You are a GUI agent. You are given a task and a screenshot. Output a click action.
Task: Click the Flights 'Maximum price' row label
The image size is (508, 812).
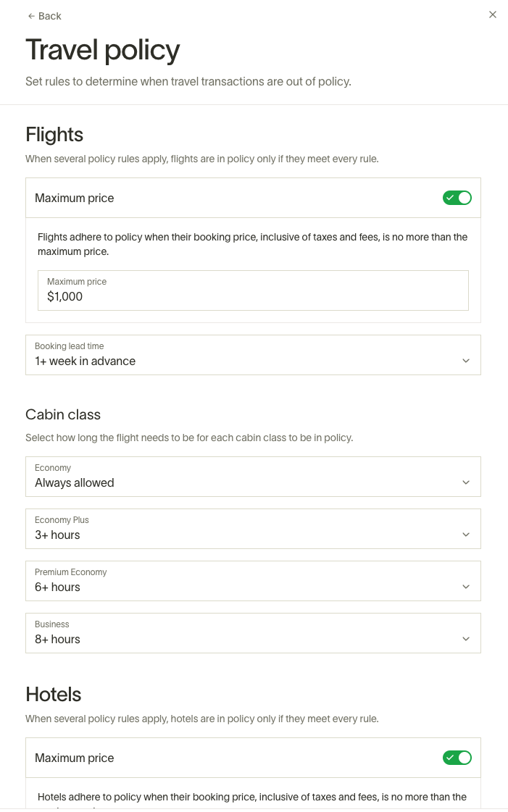(x=75, y=198)
